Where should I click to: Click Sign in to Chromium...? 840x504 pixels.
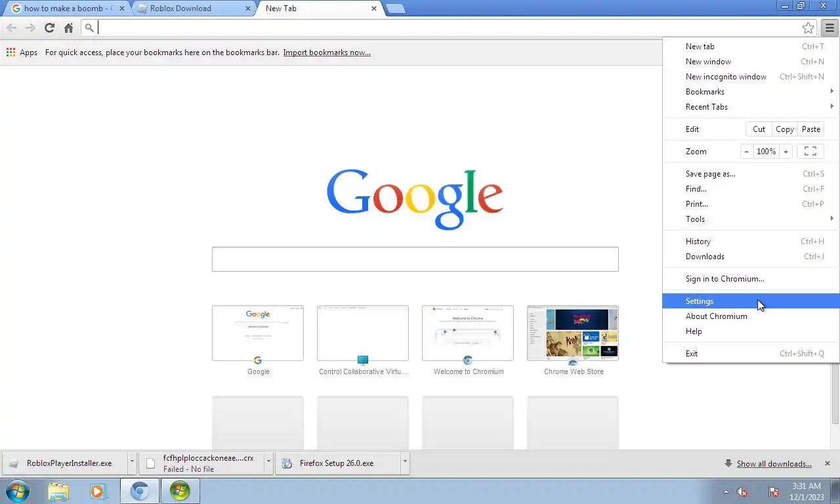click(x=751, y=279)
